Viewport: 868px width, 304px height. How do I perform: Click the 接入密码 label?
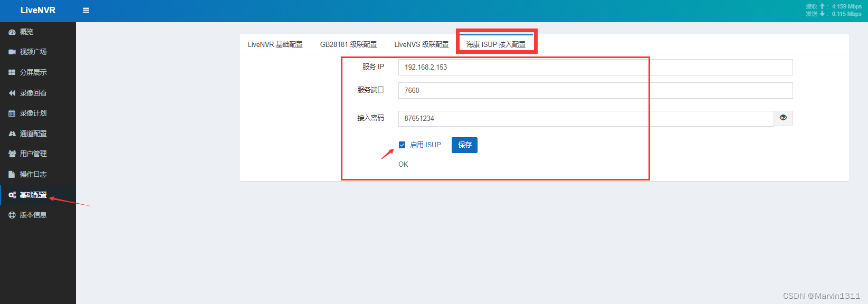[x=370, y=118]
